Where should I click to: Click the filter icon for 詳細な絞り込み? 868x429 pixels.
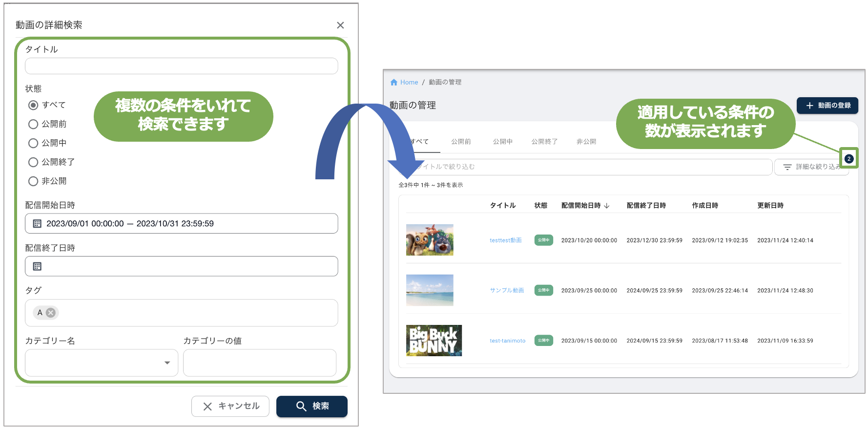point(787,167)
